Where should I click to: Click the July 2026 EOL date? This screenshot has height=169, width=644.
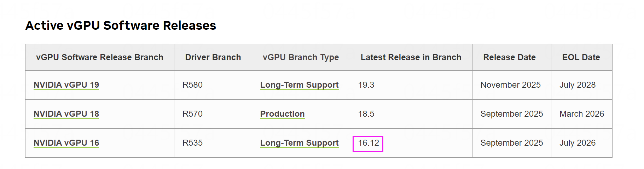[577, 143]
